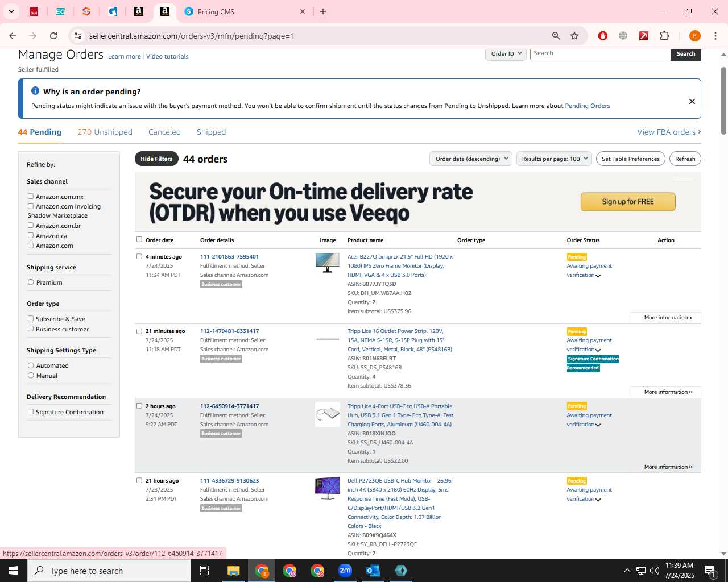The width and height of the screenshot is (728, 582).
Task: Go forward in browser history
Action: coord(33,36)
